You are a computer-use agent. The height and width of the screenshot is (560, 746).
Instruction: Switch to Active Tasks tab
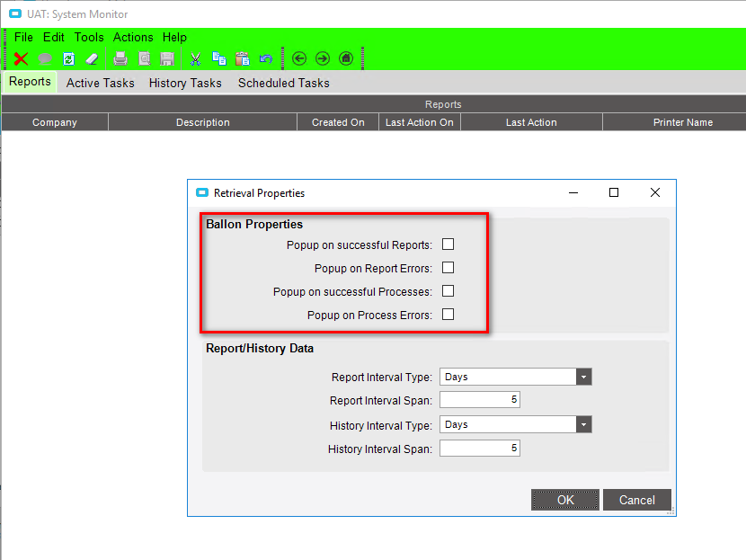pos(101,83)
